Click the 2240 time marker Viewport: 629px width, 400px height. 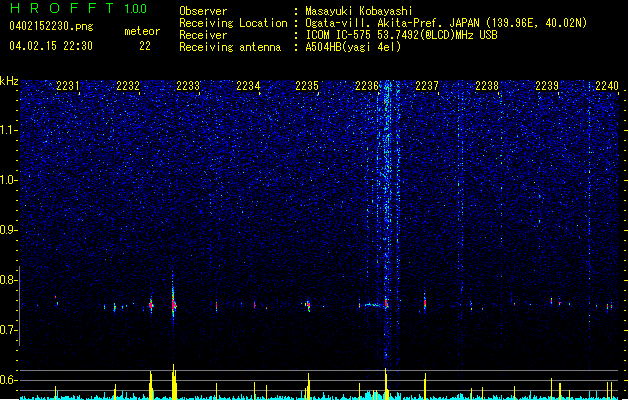607,86
